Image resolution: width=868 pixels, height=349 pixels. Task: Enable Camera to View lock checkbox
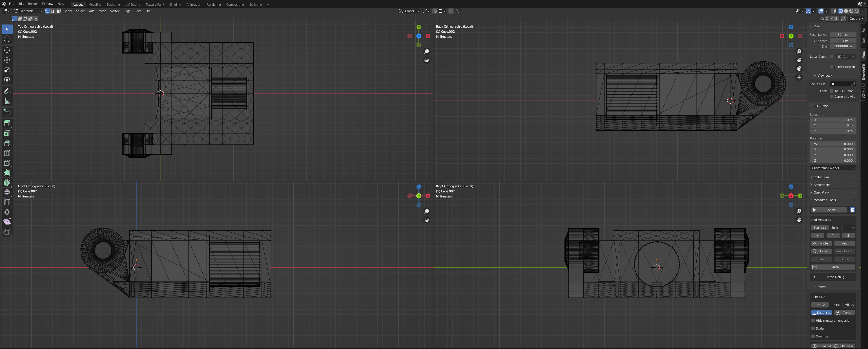pyautogui.click(x=832, y=97)
